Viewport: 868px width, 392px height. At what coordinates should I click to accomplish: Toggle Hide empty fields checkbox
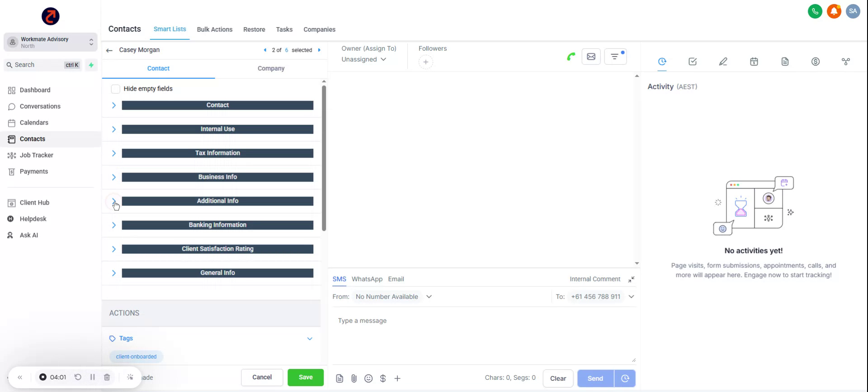point(115,89)
